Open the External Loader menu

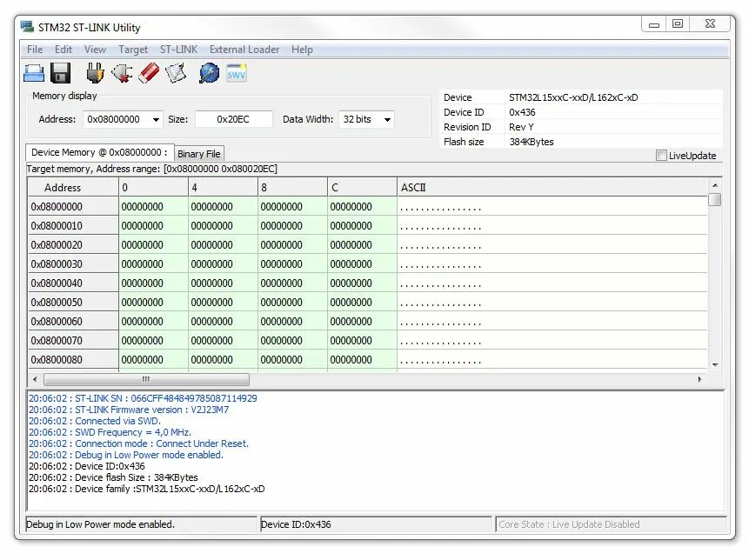click(244, 50)
